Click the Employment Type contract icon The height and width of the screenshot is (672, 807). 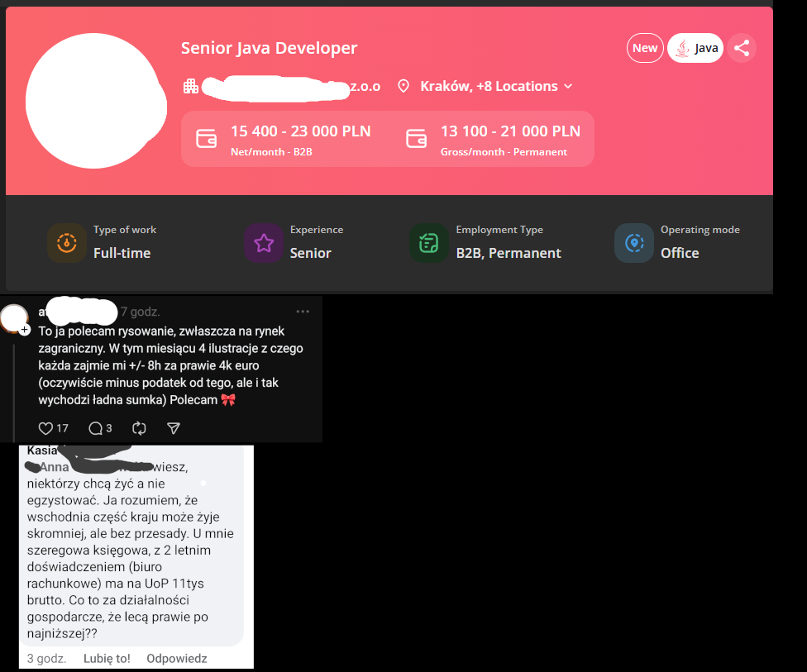coord(429,243)
